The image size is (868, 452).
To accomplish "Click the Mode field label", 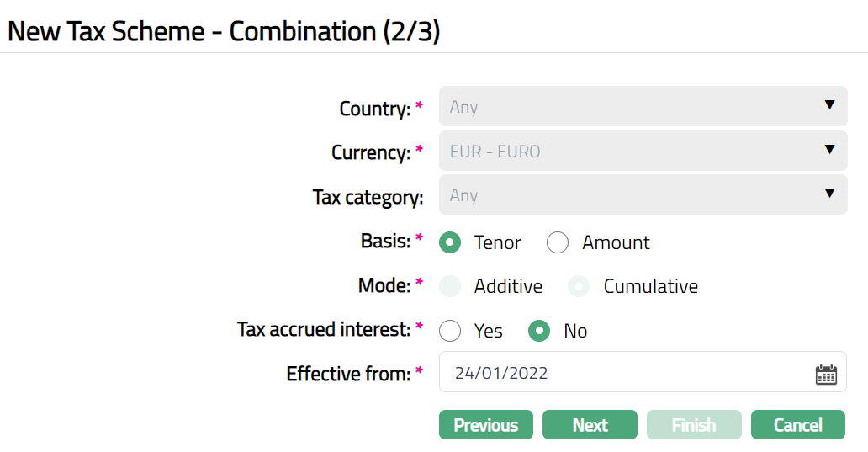I will (384, 285).
